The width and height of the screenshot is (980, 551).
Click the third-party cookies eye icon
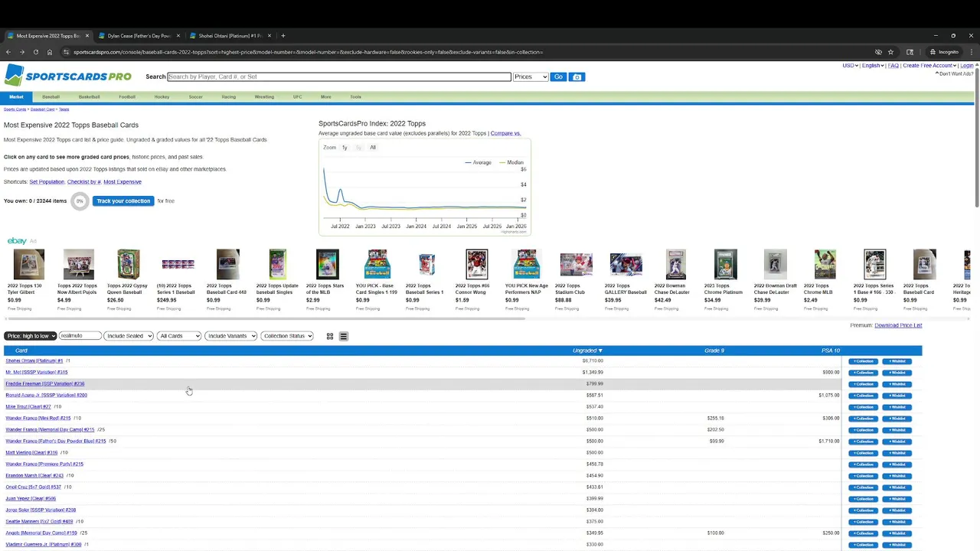(878, 52)
